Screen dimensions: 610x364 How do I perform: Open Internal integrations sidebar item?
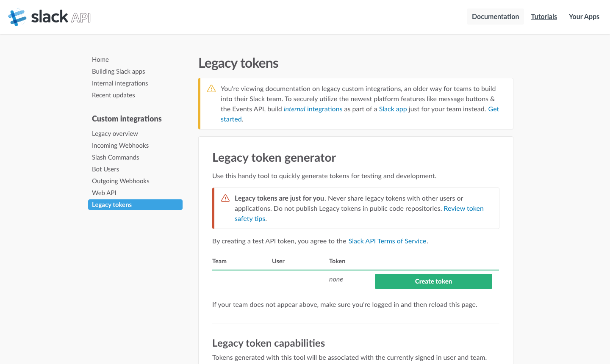(120, 83)
